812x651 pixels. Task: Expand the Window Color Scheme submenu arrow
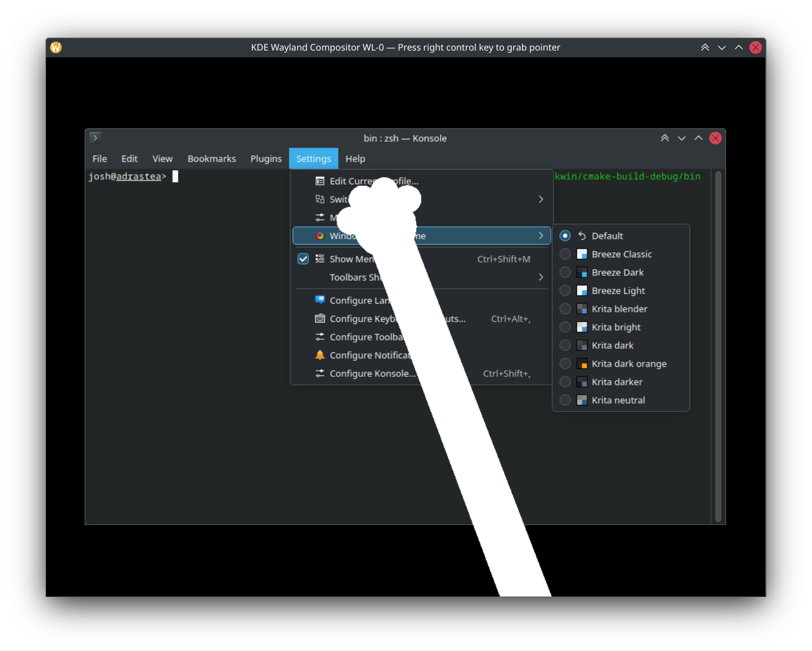541,236
